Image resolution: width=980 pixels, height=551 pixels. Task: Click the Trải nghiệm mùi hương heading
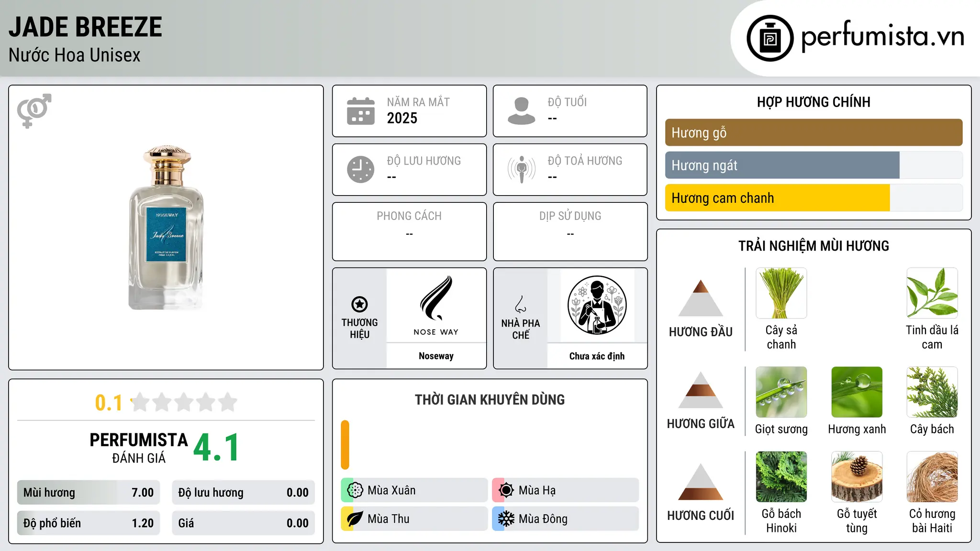(813, 246)
